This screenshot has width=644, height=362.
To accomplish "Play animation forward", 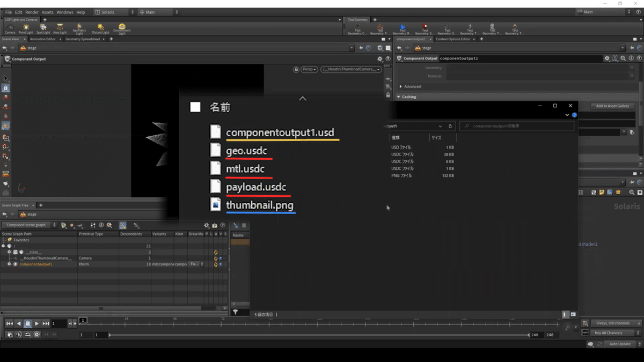I will [x=36, y=323].
